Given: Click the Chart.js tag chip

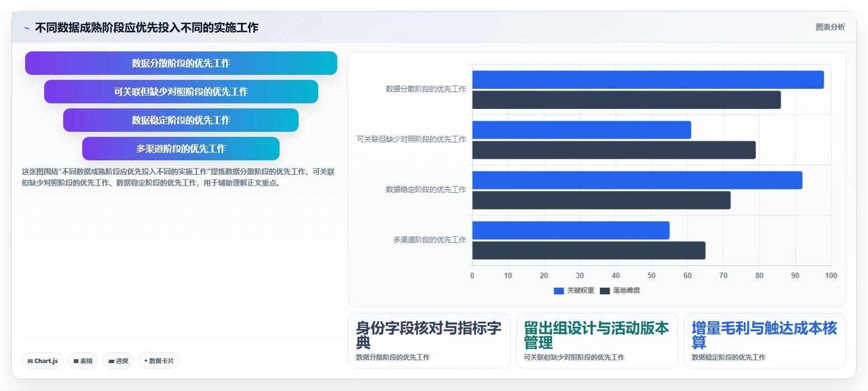Looking at the screenshot, I should 43,361.
